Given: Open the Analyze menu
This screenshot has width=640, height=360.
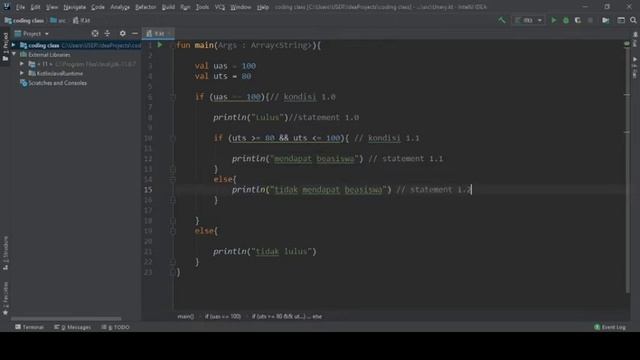Looking at the screenshot, I should click(x=120, y=7).
